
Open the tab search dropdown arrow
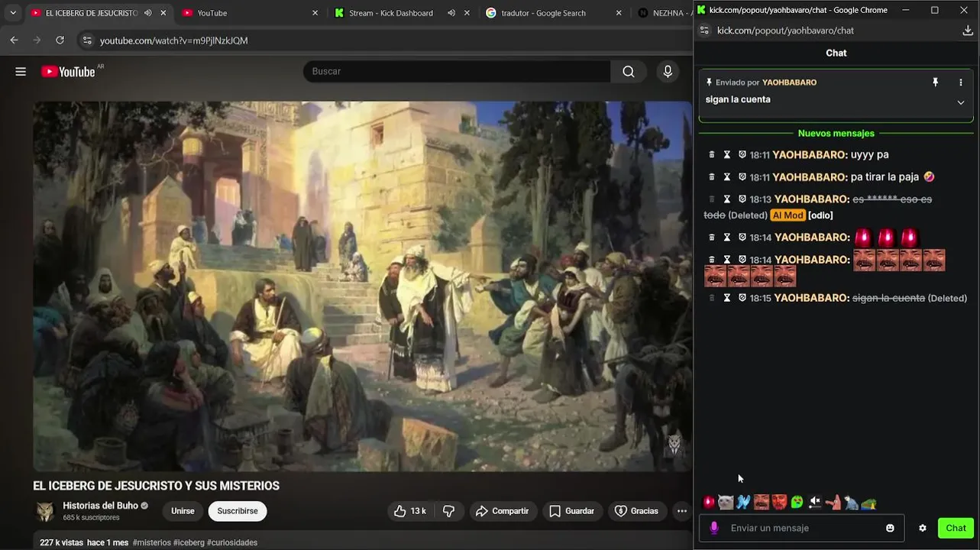(x=13, y=13)
